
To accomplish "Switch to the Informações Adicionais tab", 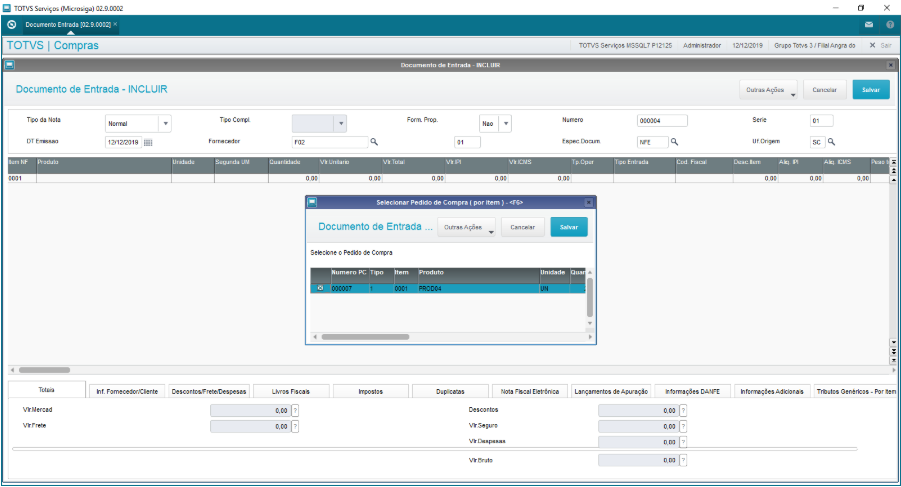I will pyautogui.click(x=772, y=391).
